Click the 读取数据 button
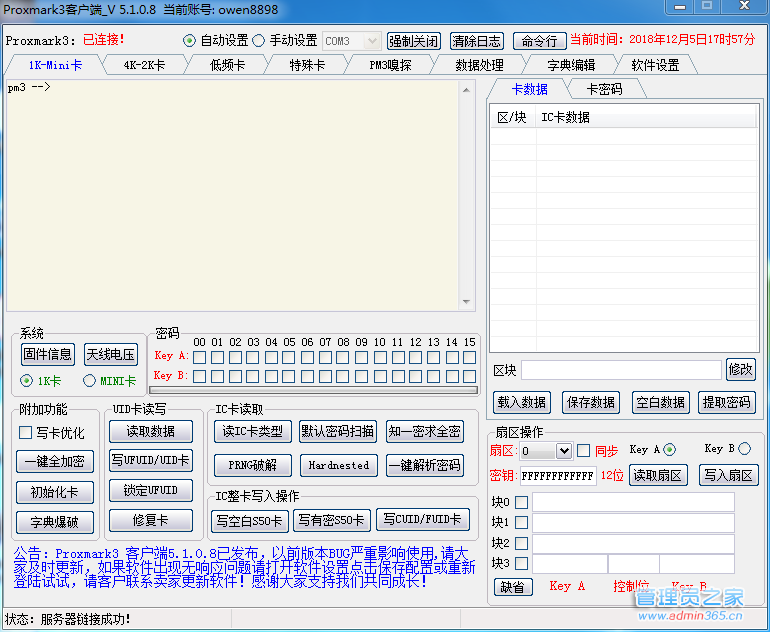 pyautogui.click(x=151, y=432)
